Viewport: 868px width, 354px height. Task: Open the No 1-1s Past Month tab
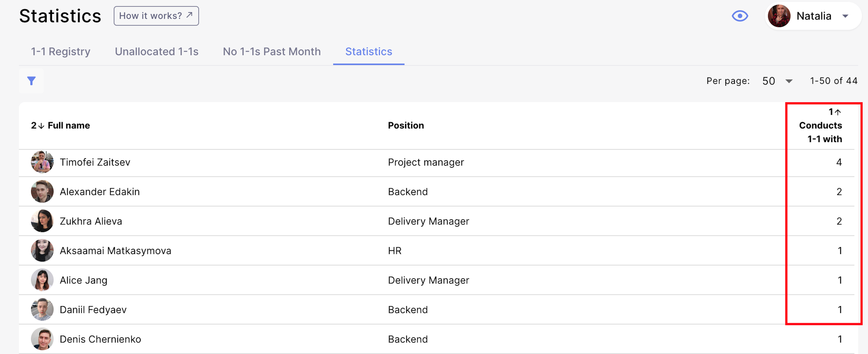click(x=272, y=51)
